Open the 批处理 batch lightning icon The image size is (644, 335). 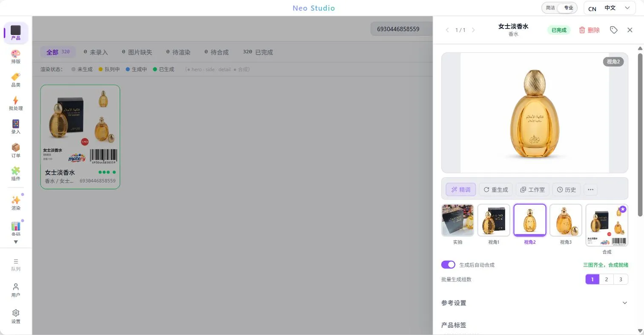pos(16,104)
